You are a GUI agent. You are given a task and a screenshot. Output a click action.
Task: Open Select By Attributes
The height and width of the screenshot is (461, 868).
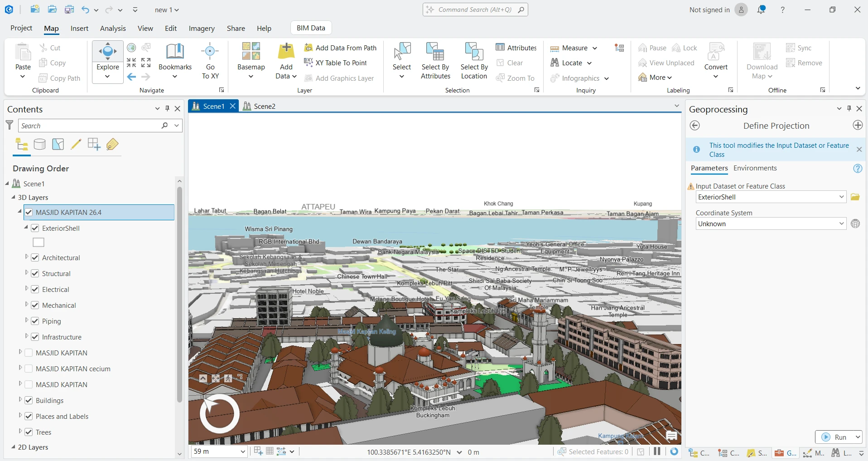click(x=435, y=61)
